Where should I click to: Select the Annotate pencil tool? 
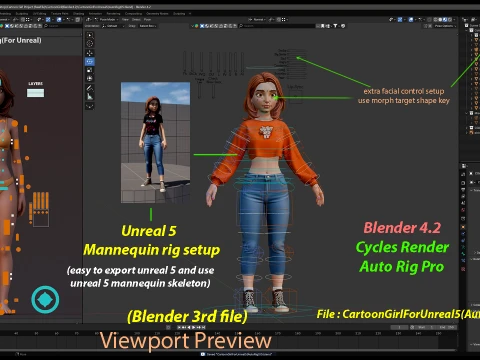point(90,88)
